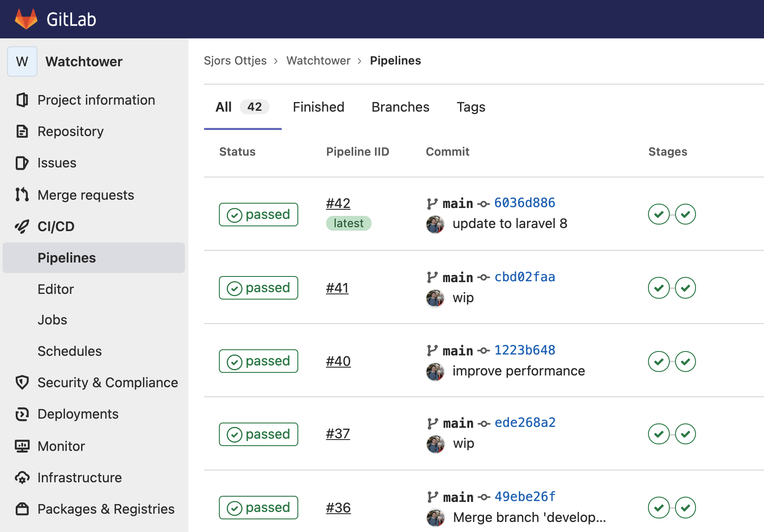Select Pipelines in the CI/CD submenu

[94, 258]
